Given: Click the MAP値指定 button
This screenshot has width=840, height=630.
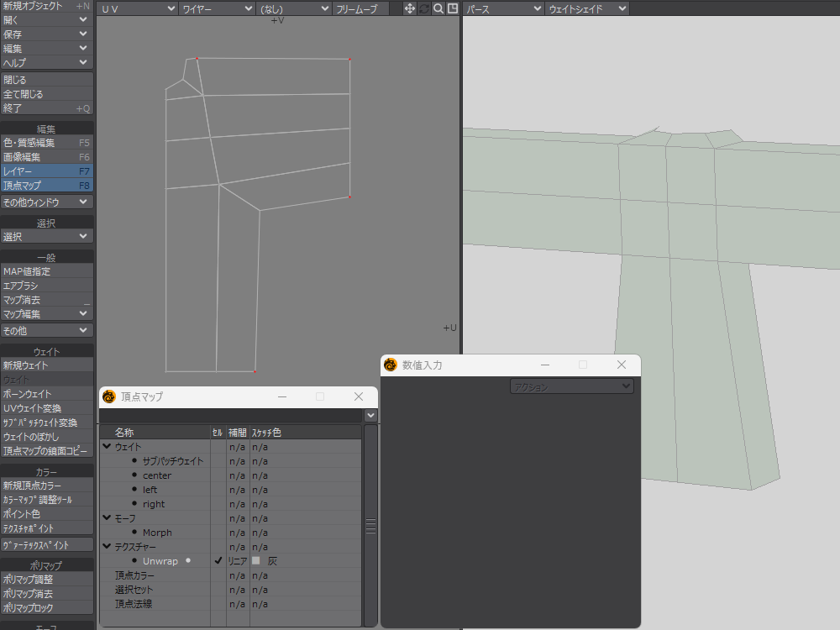Looking at the screenshot, I should coord(46,271).
